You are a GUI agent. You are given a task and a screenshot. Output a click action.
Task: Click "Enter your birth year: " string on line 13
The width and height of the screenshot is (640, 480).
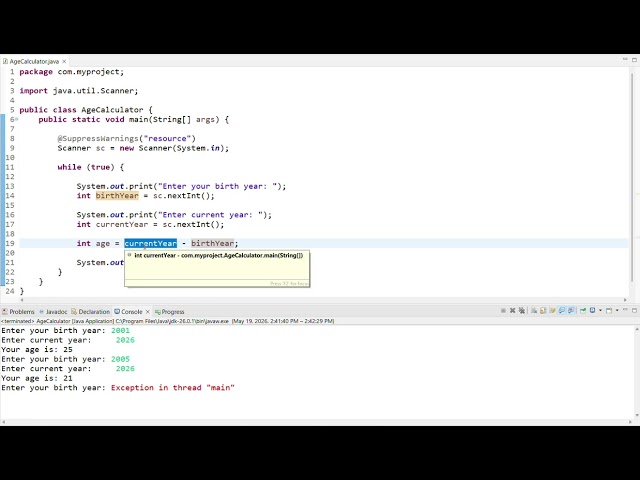pos(218,186)
